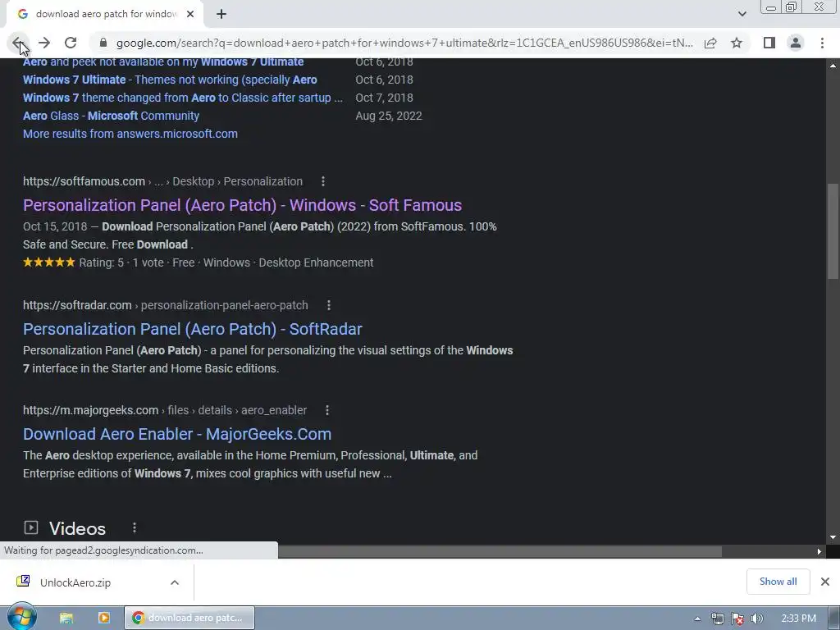
Task: Open 'More results from answers.microsoft.com'
Action: click(130, 134)
